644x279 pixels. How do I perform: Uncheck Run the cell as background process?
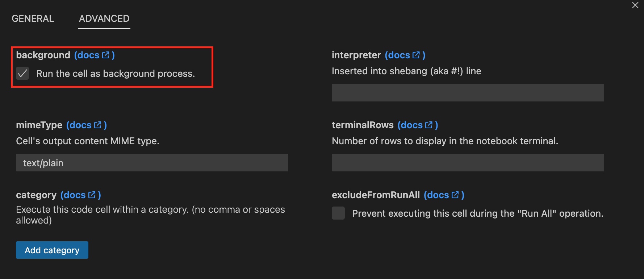(22, 74)
